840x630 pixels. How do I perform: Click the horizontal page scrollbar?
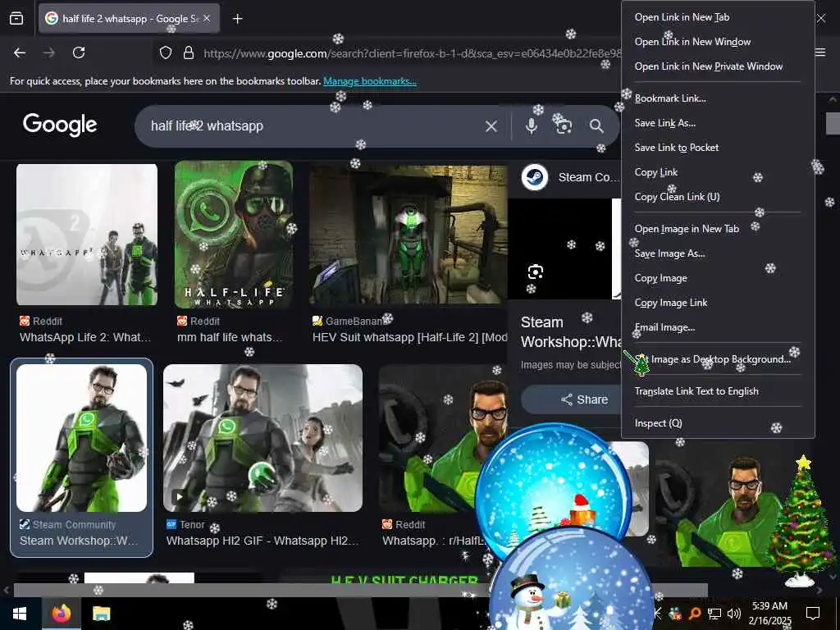pos(361,590)
